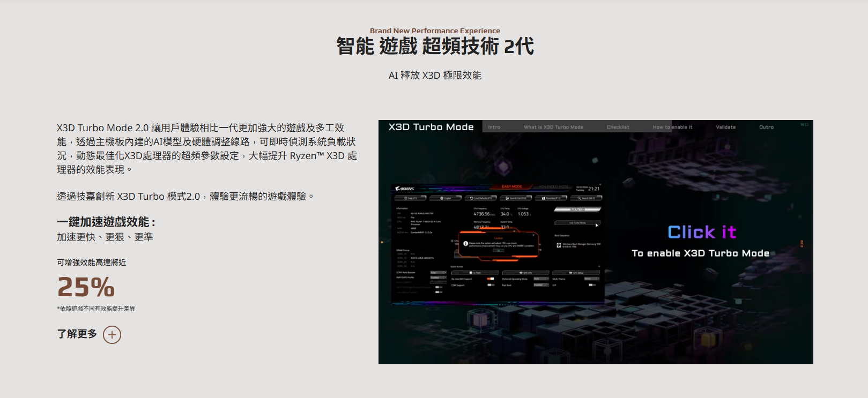Click the 21:21 BIOS clock
The height and width of the screenshot is (398, 868).
coord(593,189)
